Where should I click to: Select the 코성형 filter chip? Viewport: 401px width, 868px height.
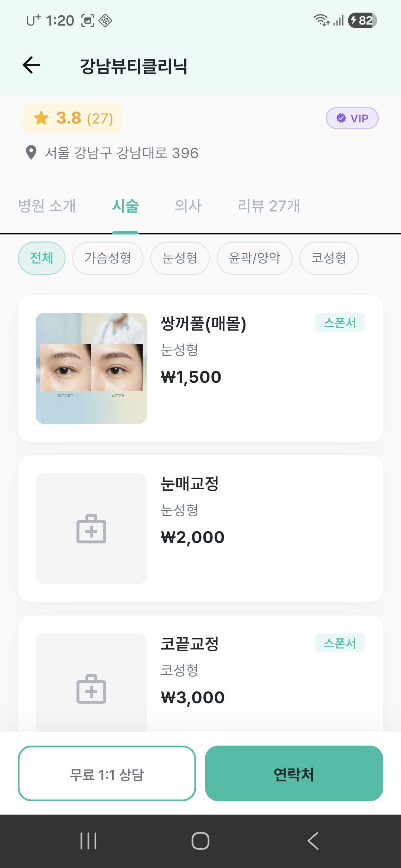[329, 258]
